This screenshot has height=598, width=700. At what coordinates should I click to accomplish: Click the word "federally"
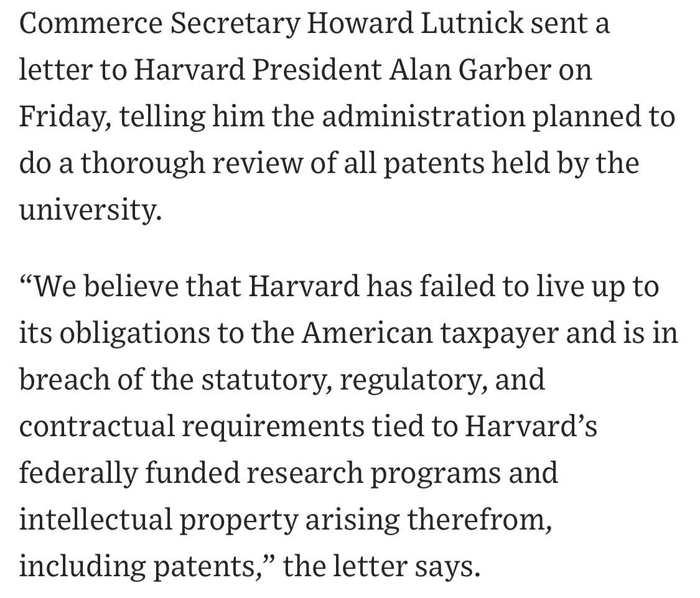pos(78,473)
